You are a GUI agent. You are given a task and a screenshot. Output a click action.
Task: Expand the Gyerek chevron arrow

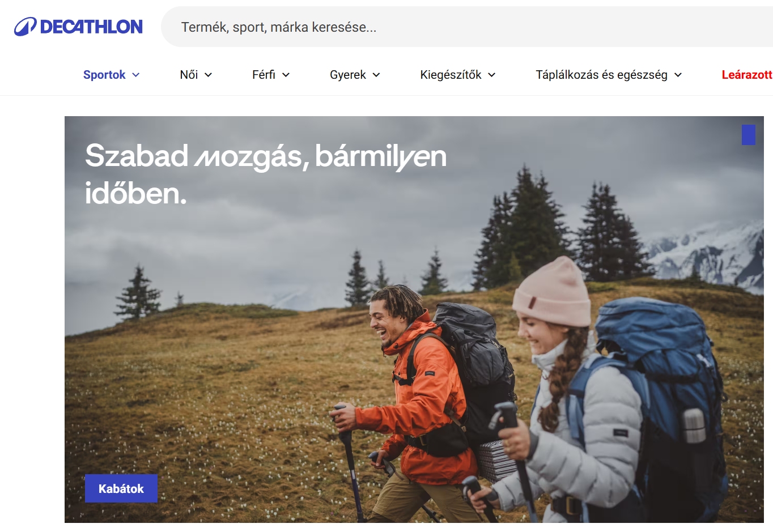tap(376, 75)
